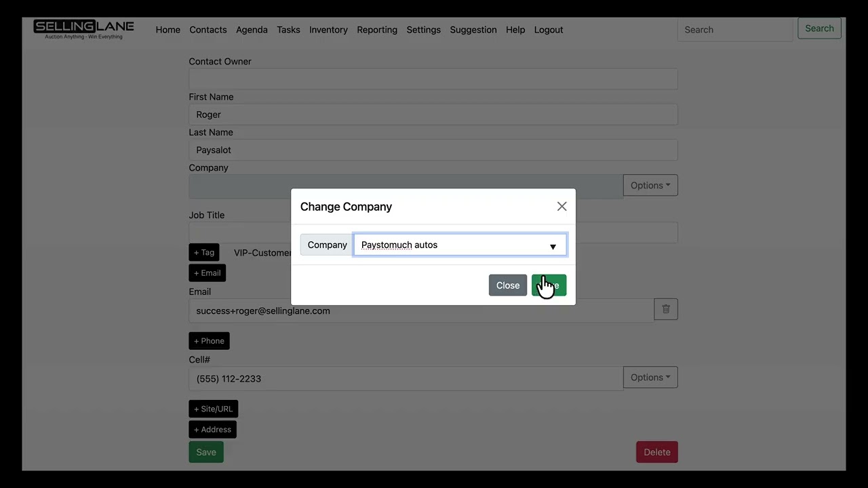868x488 pixels.
Task: Click the Close button in the dialog
Action: (x=508, y=285)
